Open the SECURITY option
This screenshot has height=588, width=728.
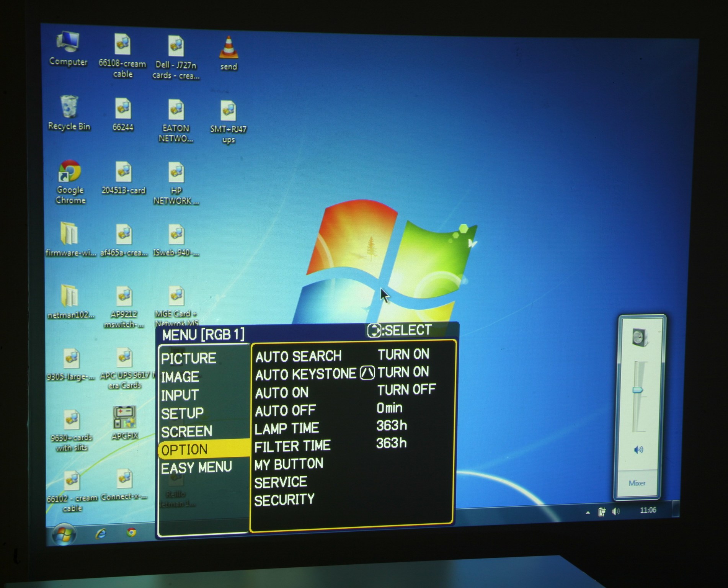point(284,500)
